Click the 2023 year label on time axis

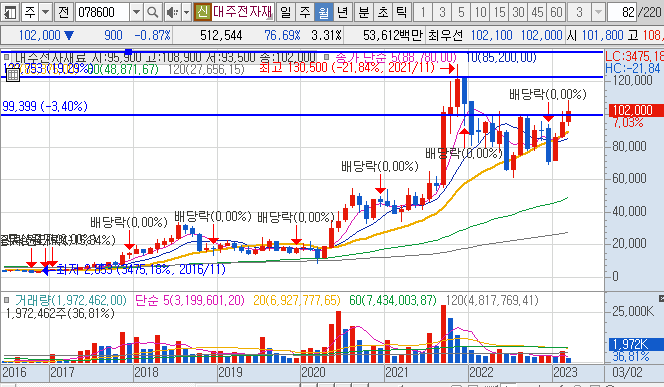[x=565, y=372]
